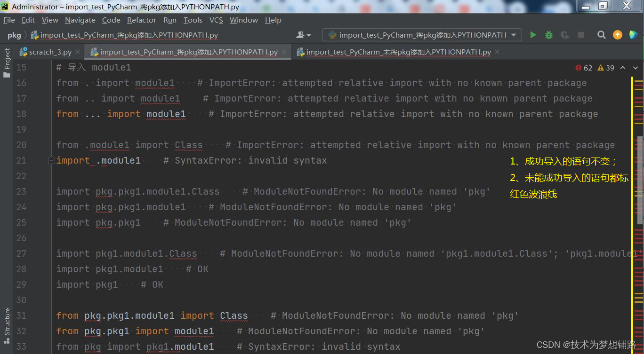Go to previous highlighted error arrow
Viewport: 644px width, 354px height.
[x=623, y=68]
